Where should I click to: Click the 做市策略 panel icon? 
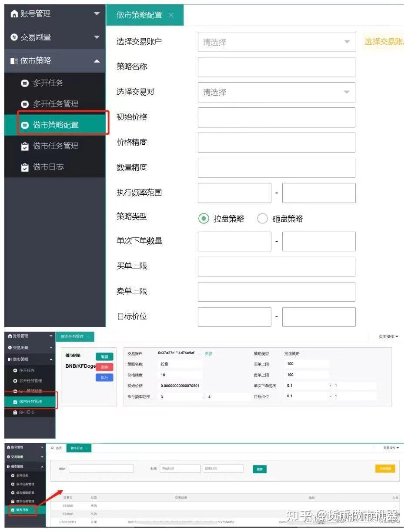pos(13,60)
